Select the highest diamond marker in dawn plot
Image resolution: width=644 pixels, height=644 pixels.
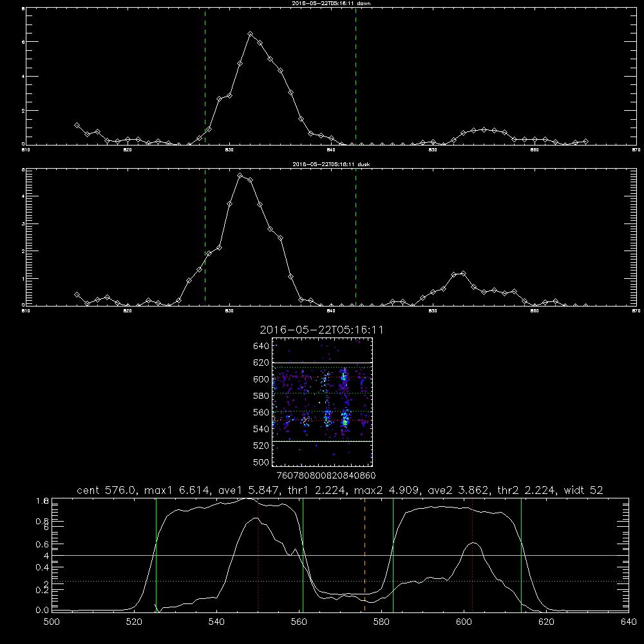pos(250,33)
